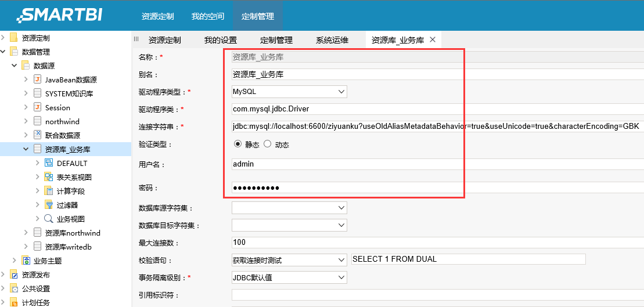The height and width of the screenshot is (307, 644).
Task: Expand the top 资源定制 tree node
Action: tap(3, 38)
